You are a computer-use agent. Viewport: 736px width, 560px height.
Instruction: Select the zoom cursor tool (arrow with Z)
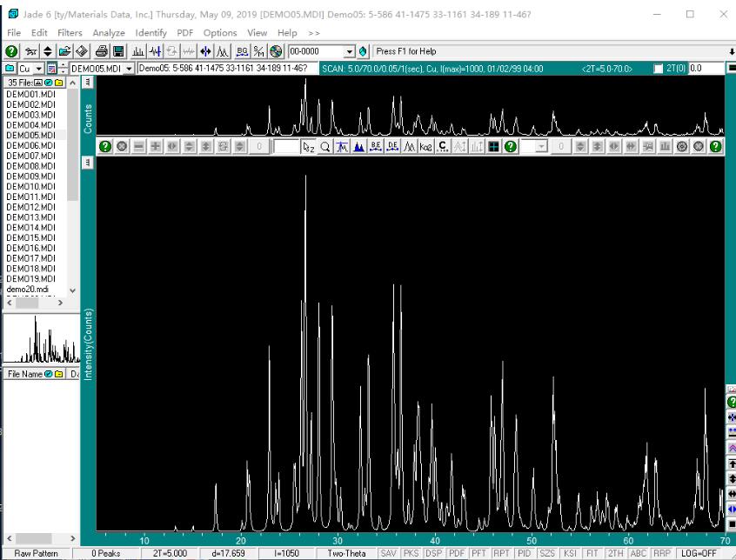point(308,147)
